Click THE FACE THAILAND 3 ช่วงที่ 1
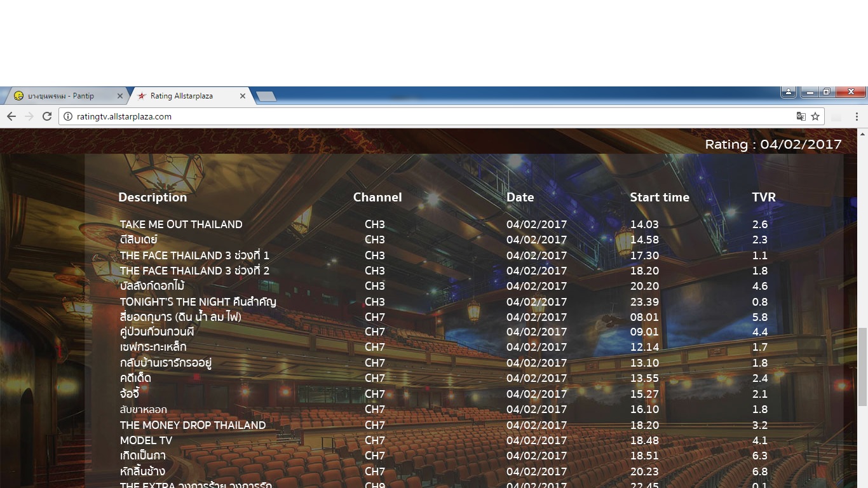This screenshot has height=488, width=868. tap(194, 255)
